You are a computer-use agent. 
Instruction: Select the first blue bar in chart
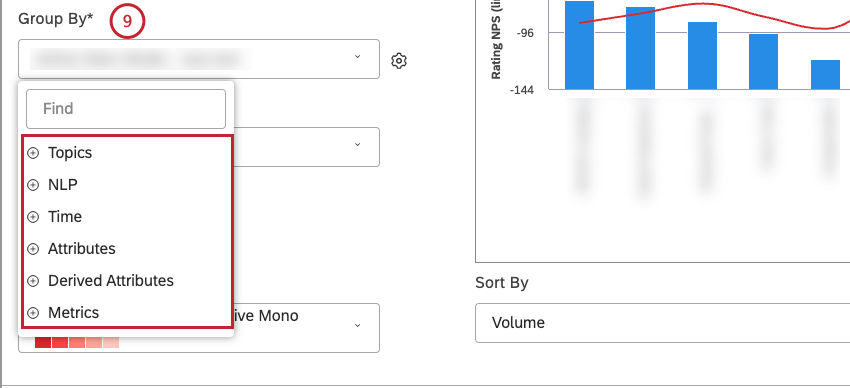(579, 45)
